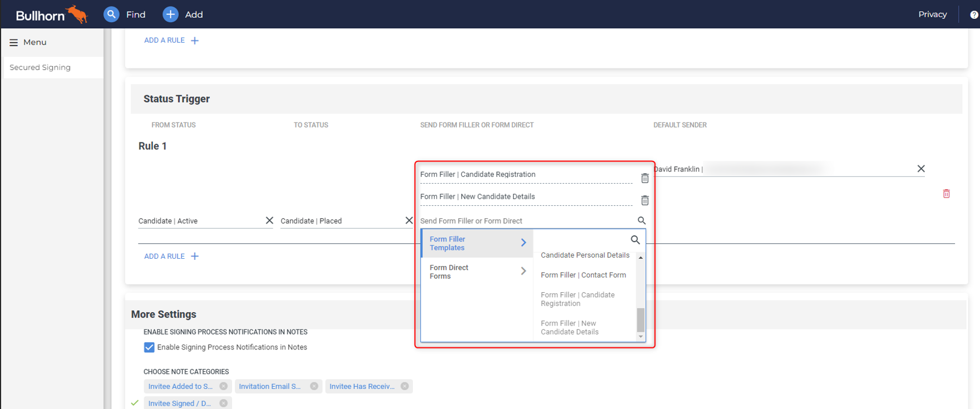Clear the Candidate | Active from status
The width and height of the screenshot is (980, 409).
269,220
